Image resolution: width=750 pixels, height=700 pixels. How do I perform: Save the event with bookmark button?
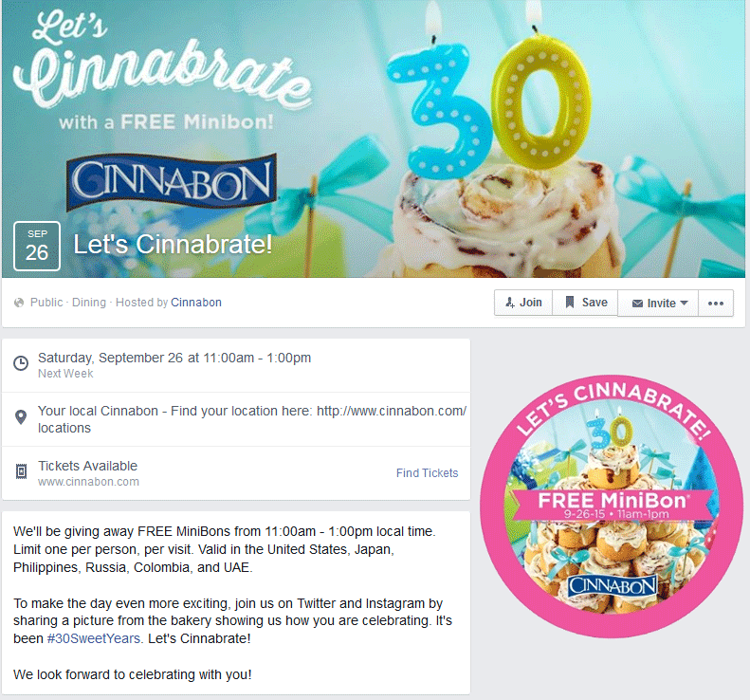point(585,303)
